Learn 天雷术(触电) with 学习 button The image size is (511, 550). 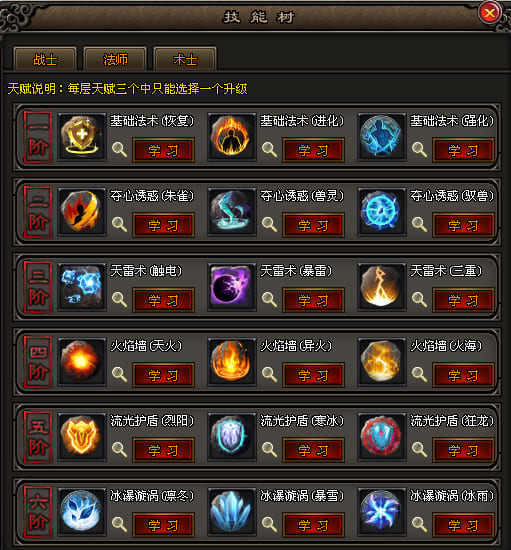coord(163,300)
